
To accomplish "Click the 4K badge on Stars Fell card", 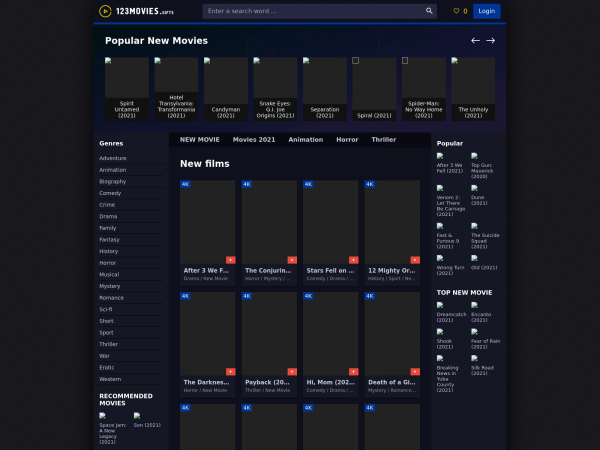I will coord(308,184).
